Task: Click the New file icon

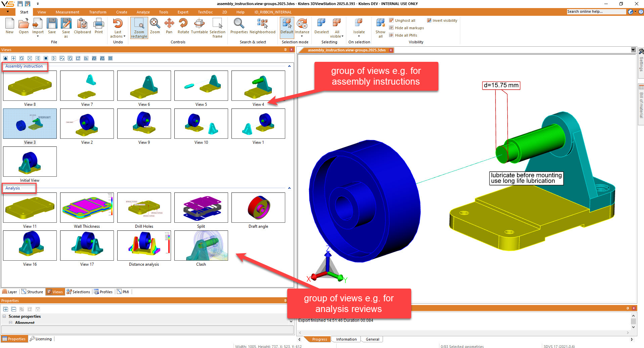Action: [x=9, y=26]
